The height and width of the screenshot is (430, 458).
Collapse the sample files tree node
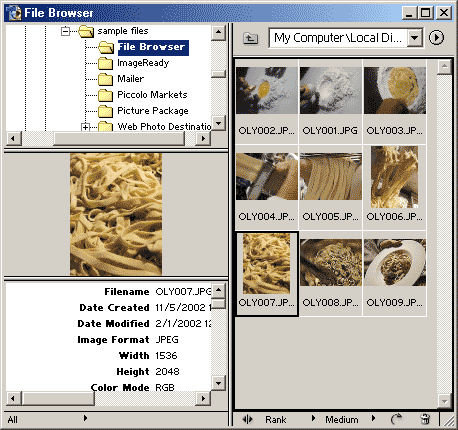tap(66, 31)
